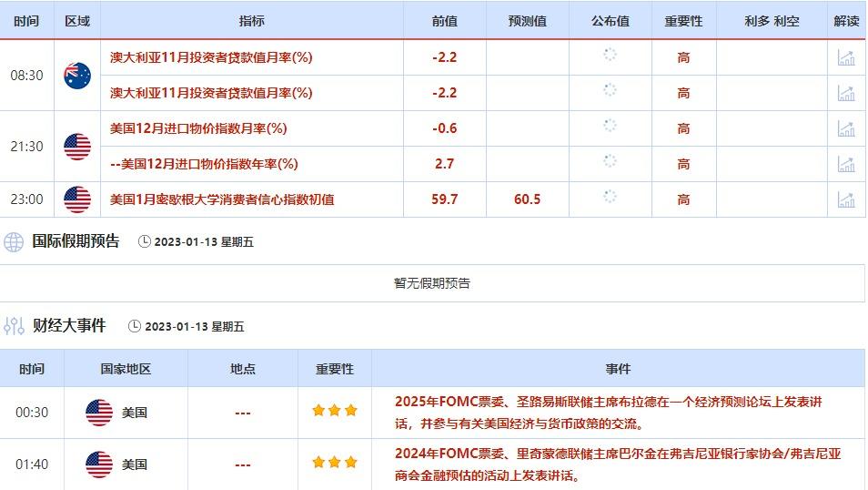Open the 美国12月进口物价指数月率(%) link
Screen dimensions: 868x490
pos(198,128)
